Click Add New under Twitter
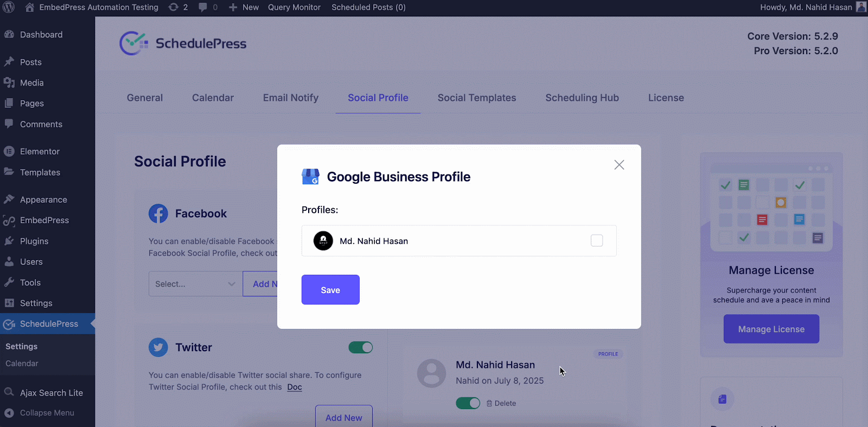This screenshot has height=427, width=868. [x=344, y=417]
